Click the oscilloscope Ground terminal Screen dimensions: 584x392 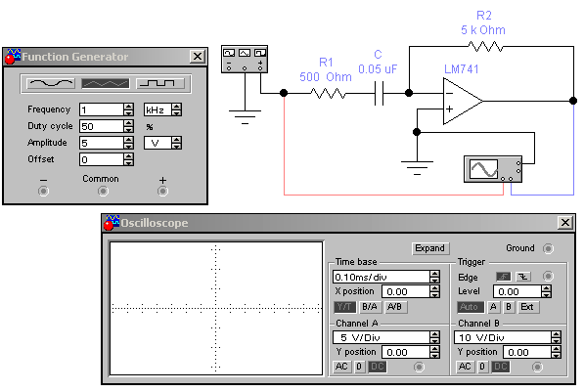[548, 248]
